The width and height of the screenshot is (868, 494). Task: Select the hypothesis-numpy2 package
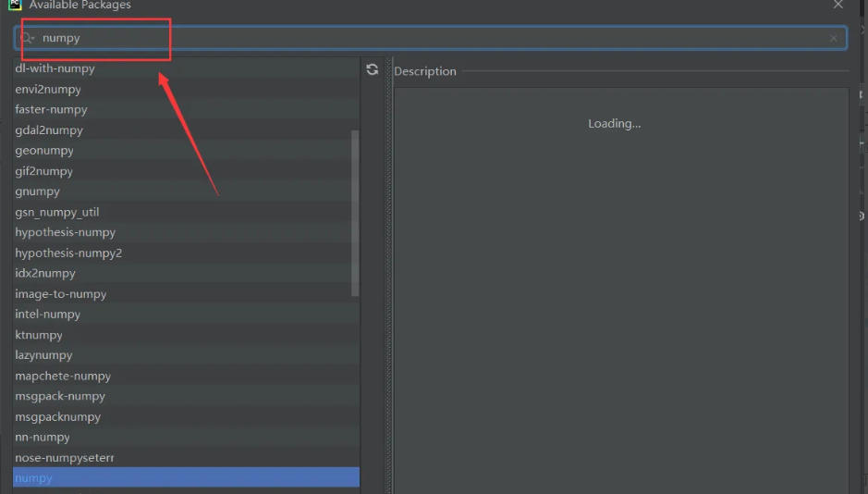(186, 253)
